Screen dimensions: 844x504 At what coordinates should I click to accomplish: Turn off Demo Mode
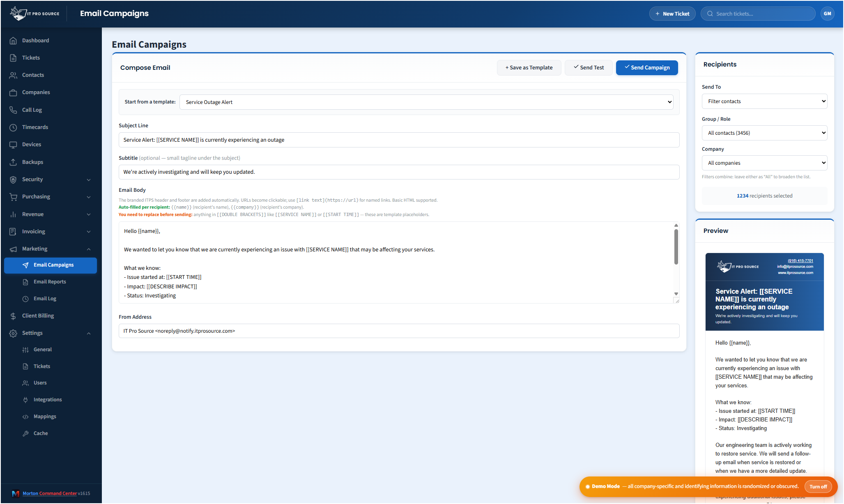coord(818,487)
